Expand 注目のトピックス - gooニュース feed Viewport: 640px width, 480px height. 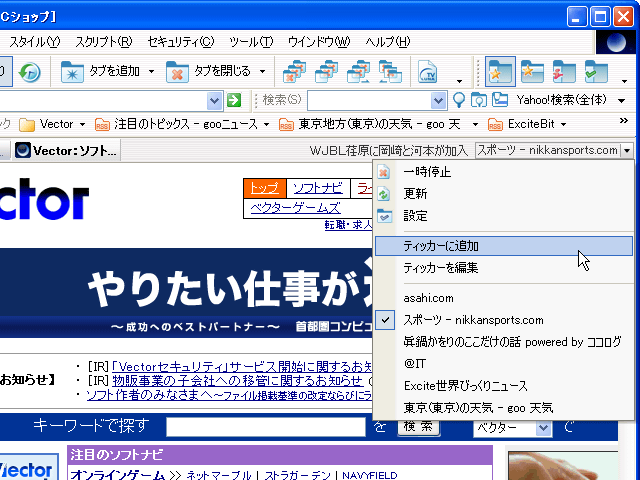click(x=267, y=124)
